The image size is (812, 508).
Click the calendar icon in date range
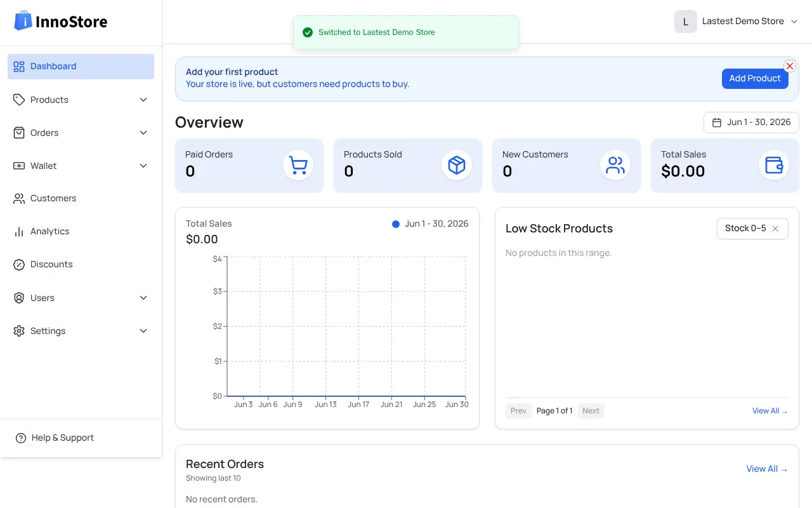click(x=717, y=123)
